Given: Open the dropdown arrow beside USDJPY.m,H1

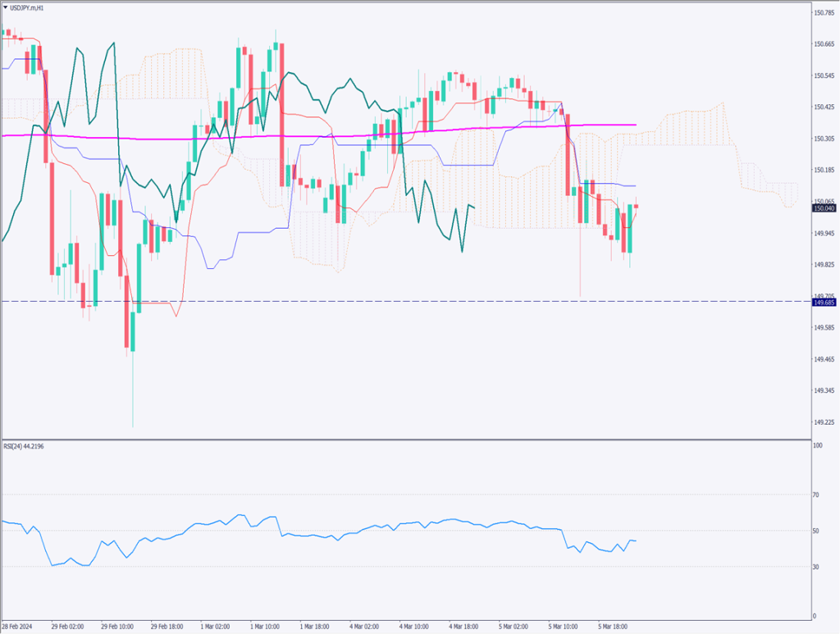Looking at the screenshot, I should point(5,7).
